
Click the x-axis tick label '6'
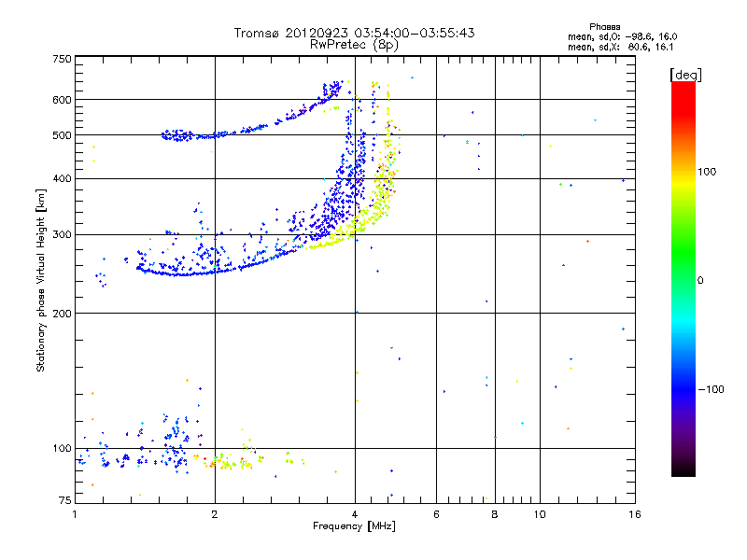coord(436,514)
